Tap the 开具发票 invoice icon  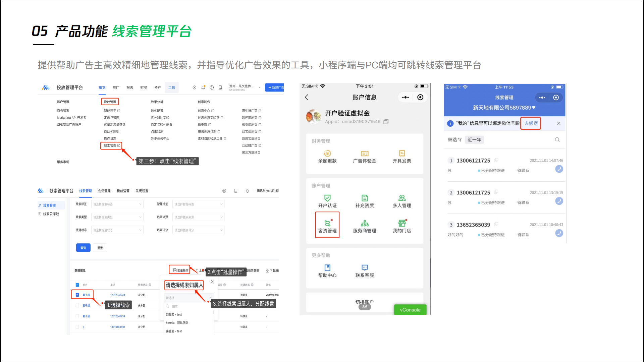(402, 154)
